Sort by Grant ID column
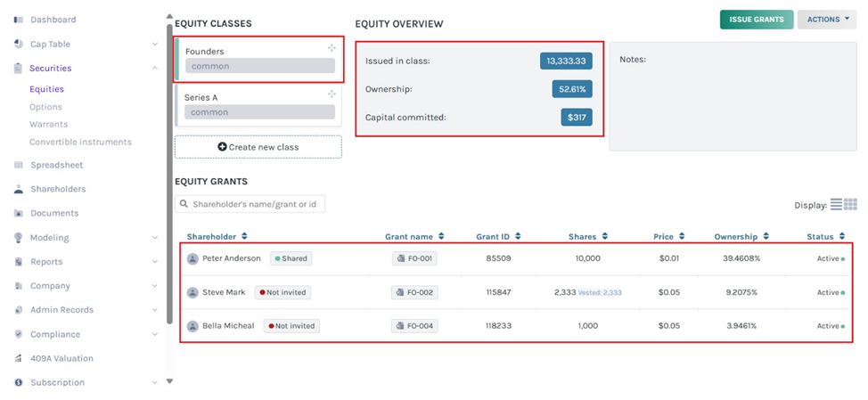This screenshot has height=400, width=868. [498, 237]
